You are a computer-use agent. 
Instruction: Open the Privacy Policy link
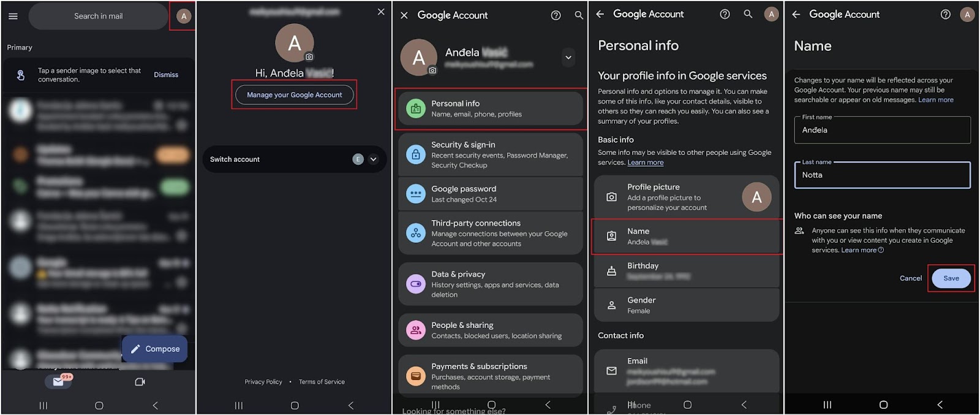(263, 382)
